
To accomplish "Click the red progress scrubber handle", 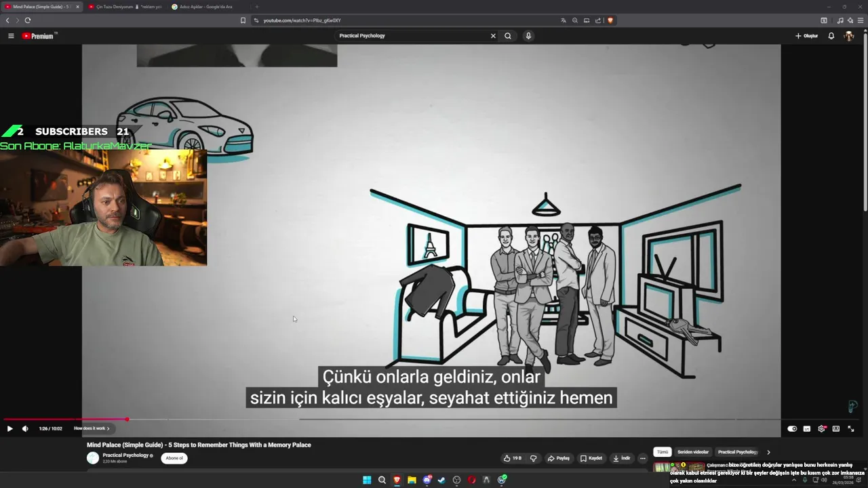I will pyautogui.click(x=127, y=420).
